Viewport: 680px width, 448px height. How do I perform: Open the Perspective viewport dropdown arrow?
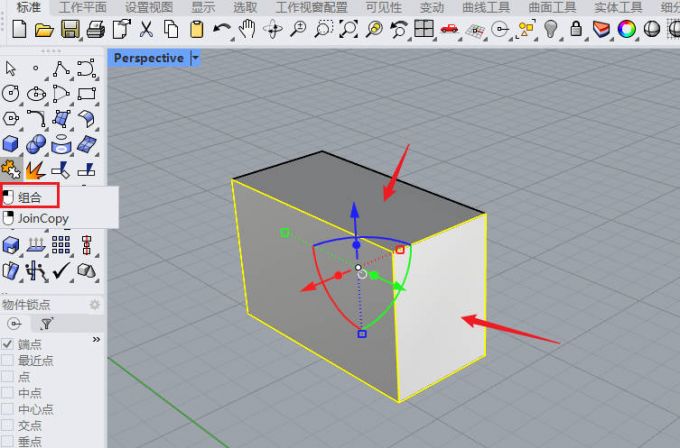coord(195,58)
